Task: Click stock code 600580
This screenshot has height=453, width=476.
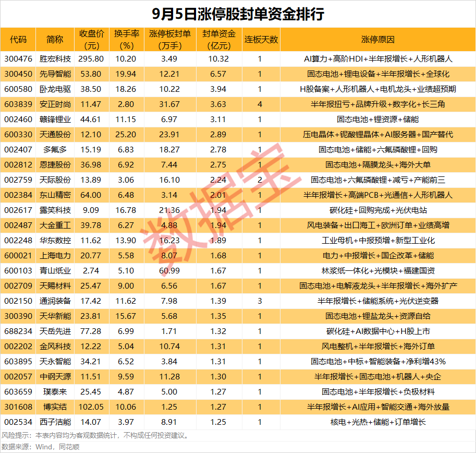Action: point(18,89)
